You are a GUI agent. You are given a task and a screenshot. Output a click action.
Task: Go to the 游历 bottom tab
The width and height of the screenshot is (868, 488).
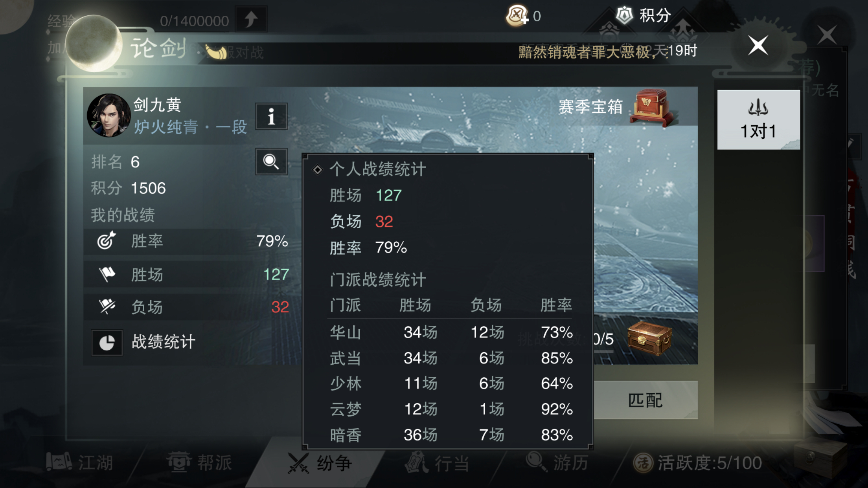557,462
